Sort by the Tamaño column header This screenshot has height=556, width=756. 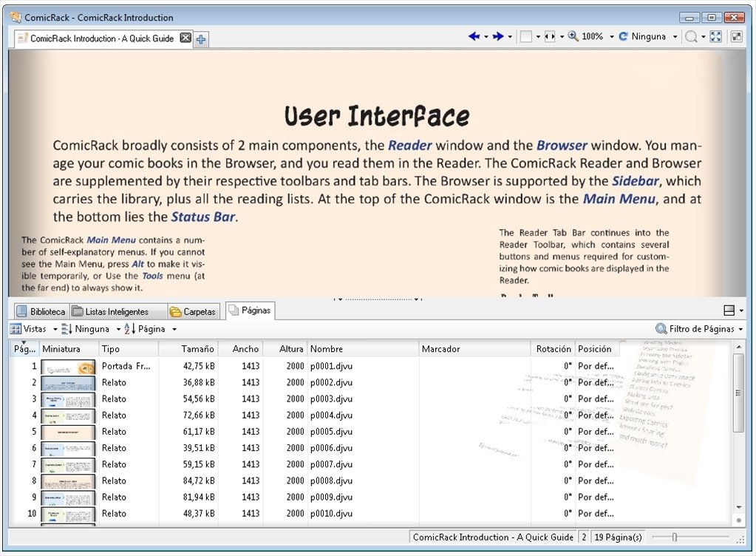point(188,349)
